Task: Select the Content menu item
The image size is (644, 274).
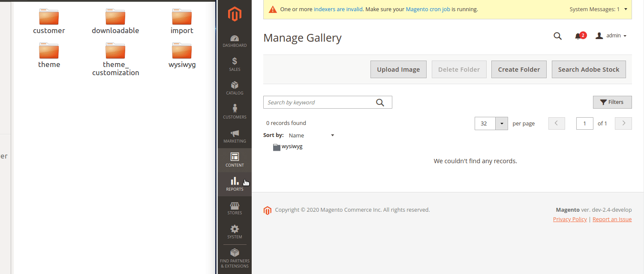Action: coord(235,160)
